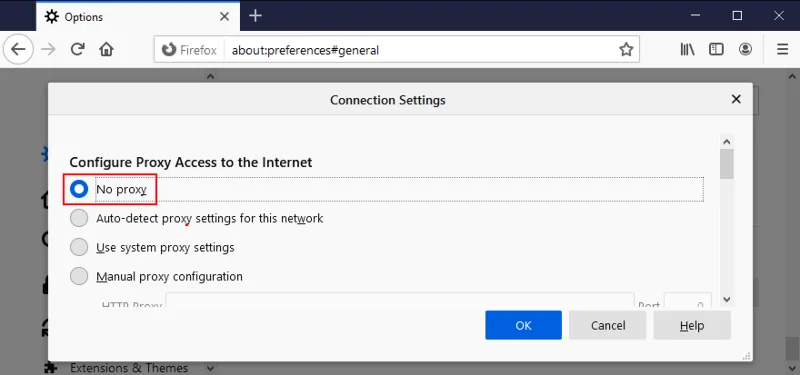Open Help for connection settings
This screenshot has width=800, height=375.
(x=692, y=326)
